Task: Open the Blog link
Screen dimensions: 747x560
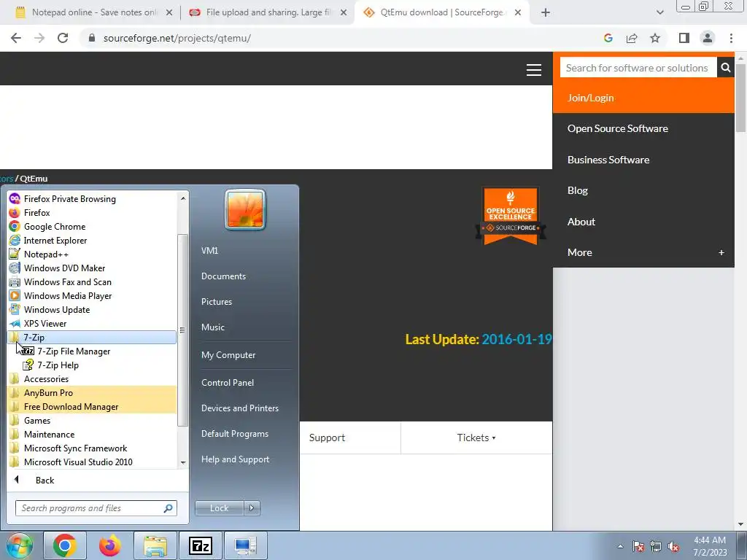Action: (578, 190)
